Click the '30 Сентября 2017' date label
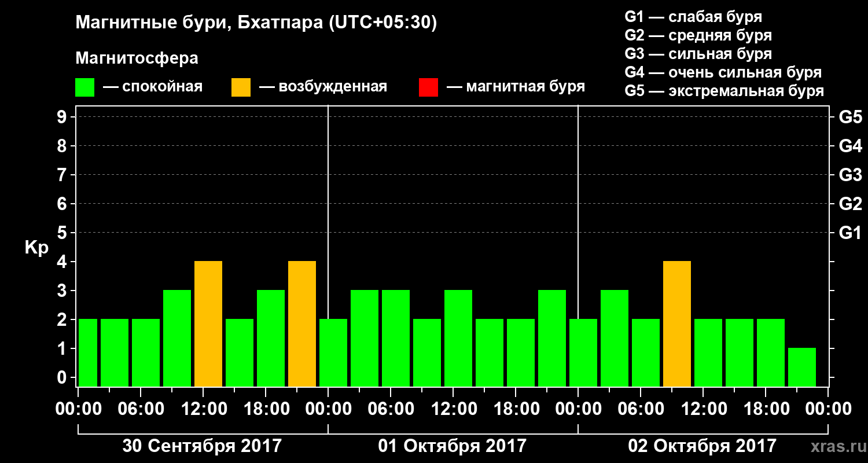The height and width of the screenshot is (463, 868). [x=202, y=446]
